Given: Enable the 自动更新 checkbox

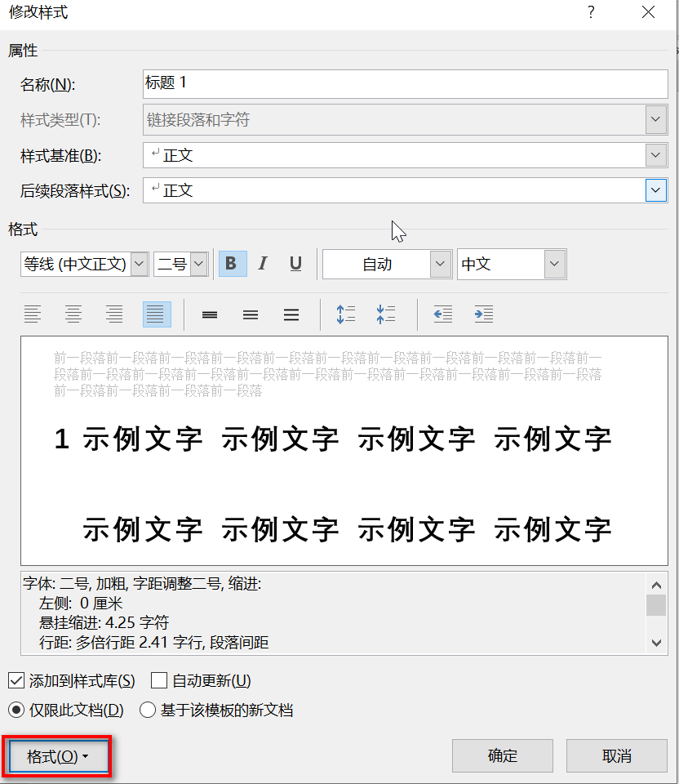Looking at the screenshot, I should (x=159, y=680).
